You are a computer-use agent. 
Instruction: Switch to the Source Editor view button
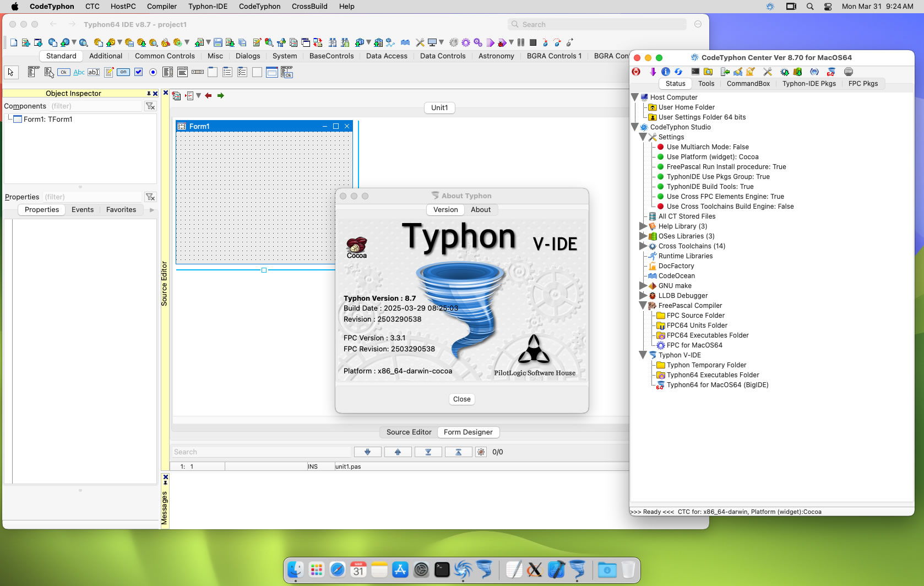(x=409, y=432)
